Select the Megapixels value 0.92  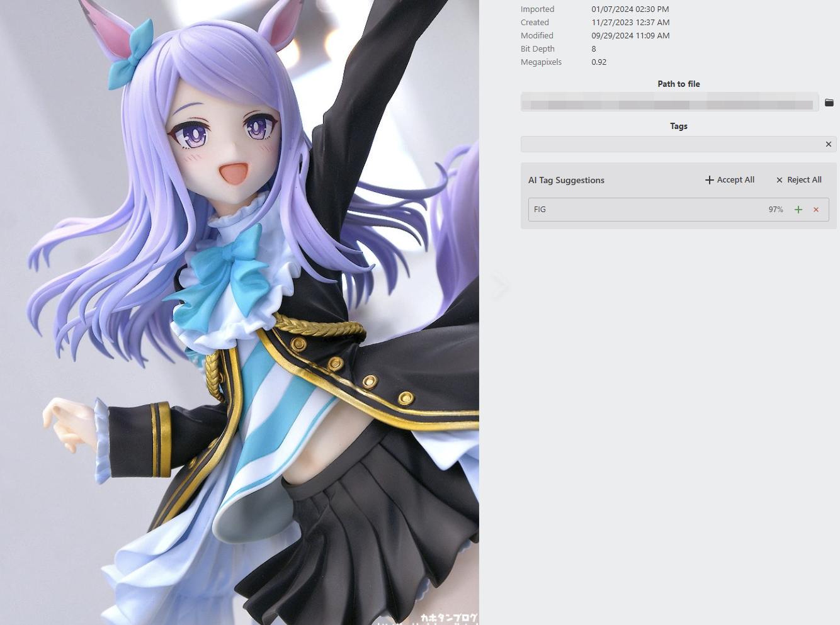point(599,62)
